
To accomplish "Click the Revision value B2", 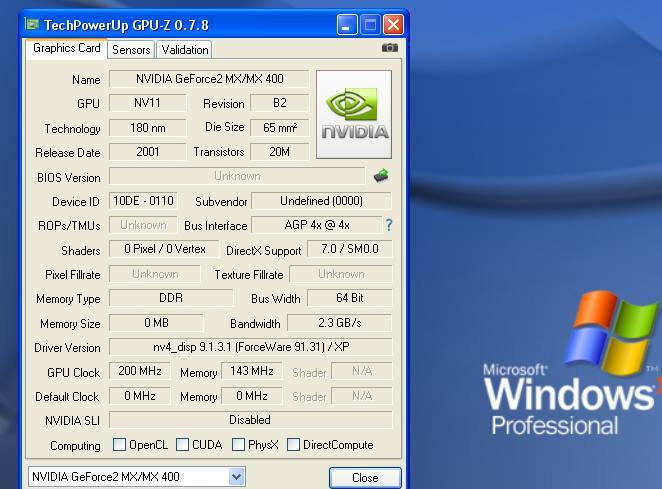I will 279,103.
